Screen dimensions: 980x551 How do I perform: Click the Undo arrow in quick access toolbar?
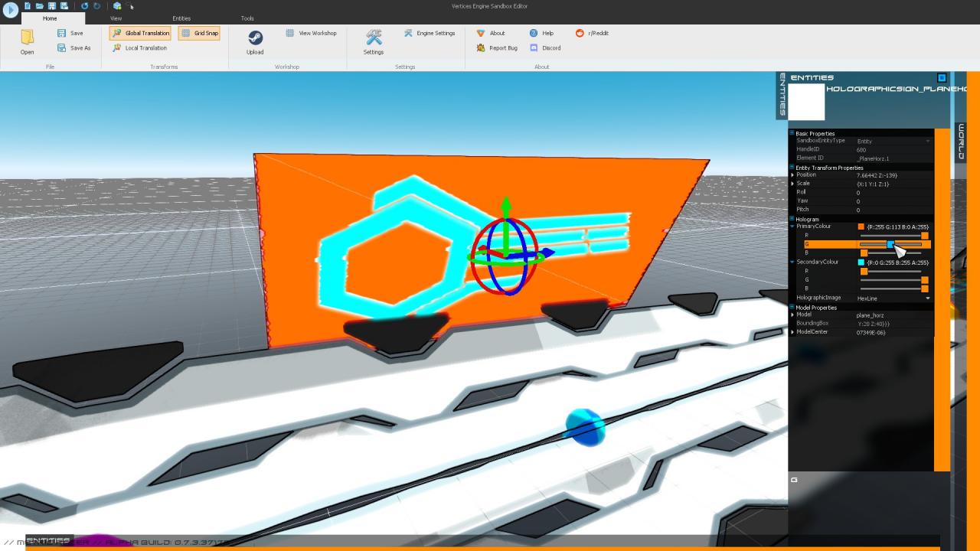coord(84,6)
